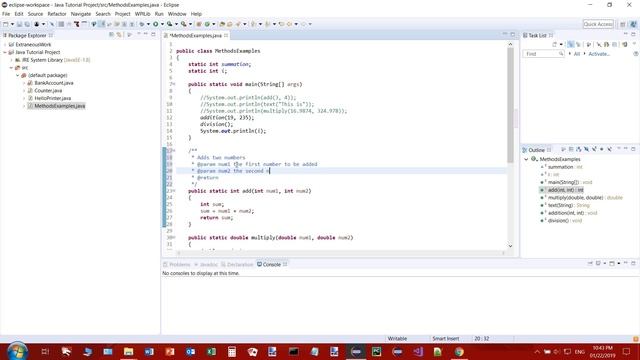
Task: Collapse Java Tutorial Project tree node
Action: tap(5, 52)
